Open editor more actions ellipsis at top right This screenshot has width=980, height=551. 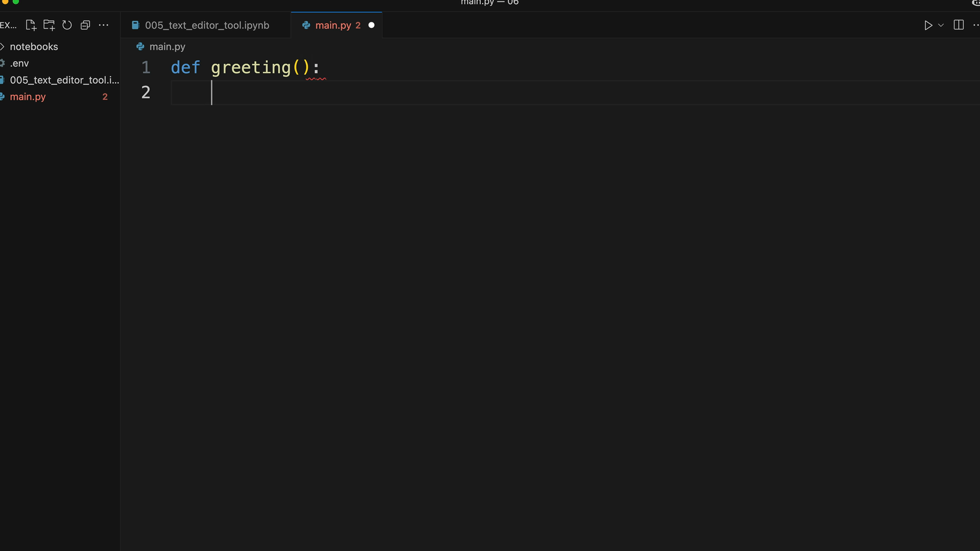(975, 25)
